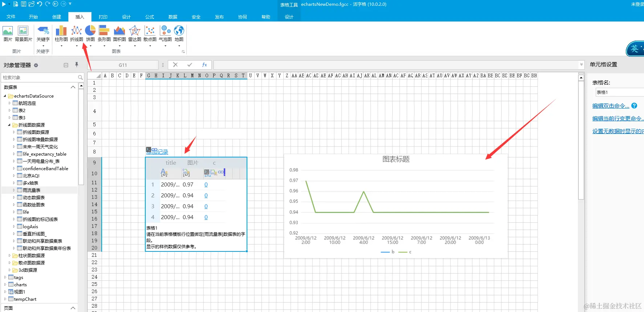
Task: Open the 编辑当前行变更命令 link
Action: point(618,118)
